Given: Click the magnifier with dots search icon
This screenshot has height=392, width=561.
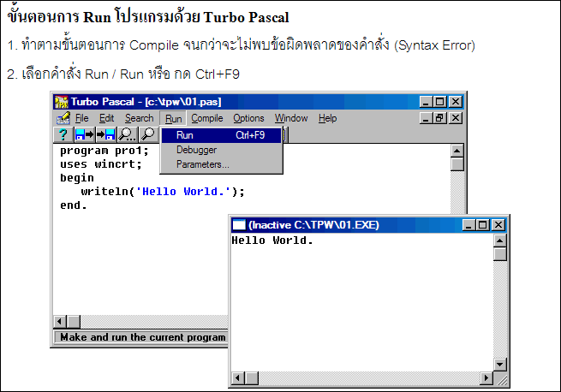Looking at the screenshot, I should coord(127,134).
